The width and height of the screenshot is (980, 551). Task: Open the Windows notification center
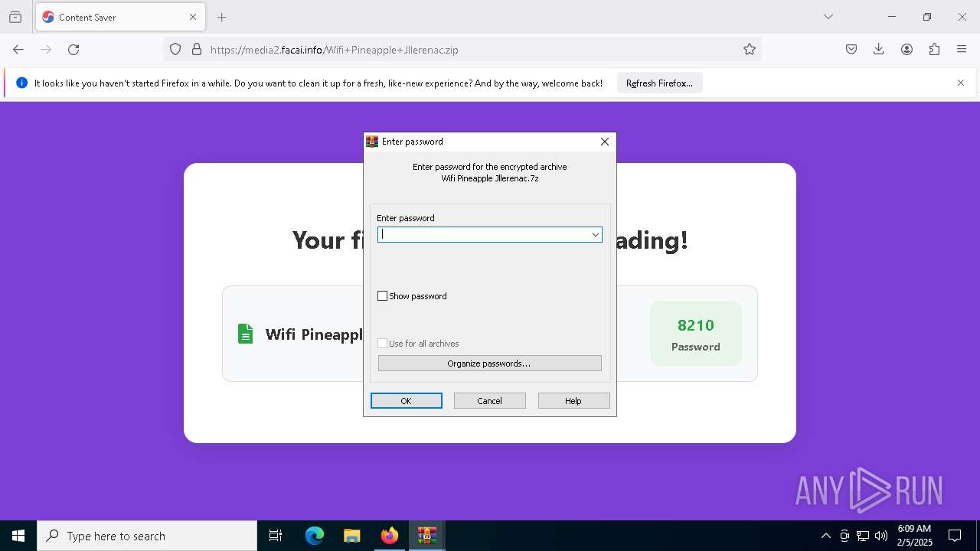pos(955,536)
